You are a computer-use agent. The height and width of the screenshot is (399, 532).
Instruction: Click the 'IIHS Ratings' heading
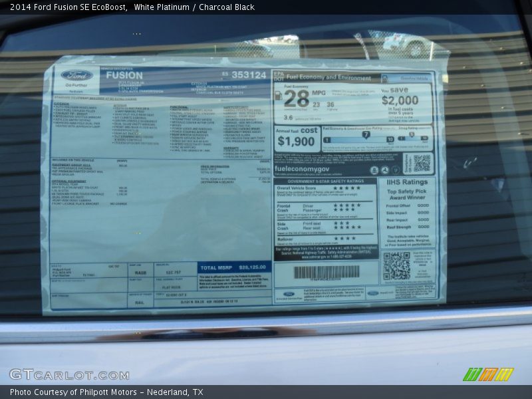click(407, 182)
